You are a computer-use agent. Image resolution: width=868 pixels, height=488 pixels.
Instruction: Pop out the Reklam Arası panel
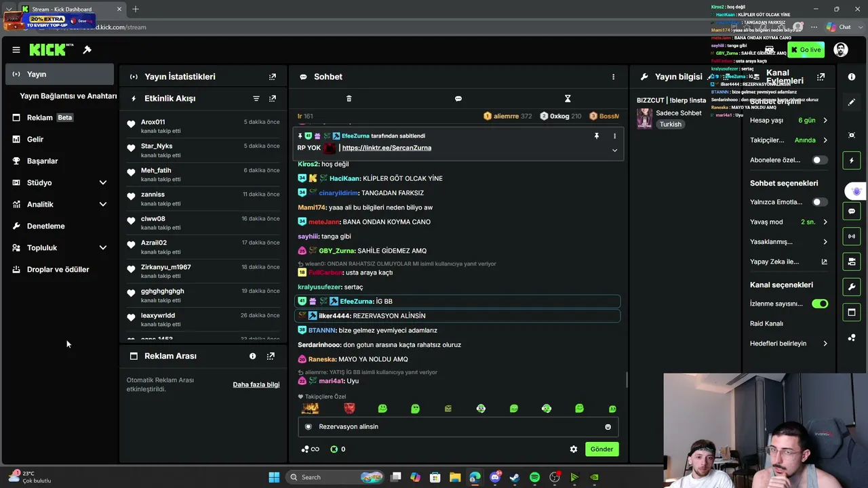pos(271,356)
